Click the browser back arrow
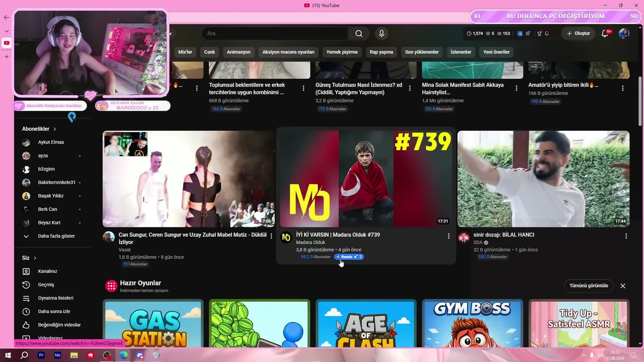The image size is (644, 362). click(x=7, y=17)
